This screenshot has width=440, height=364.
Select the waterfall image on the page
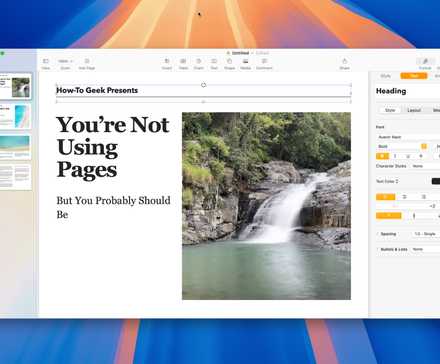pyautogui.click(x=266, y=206)
